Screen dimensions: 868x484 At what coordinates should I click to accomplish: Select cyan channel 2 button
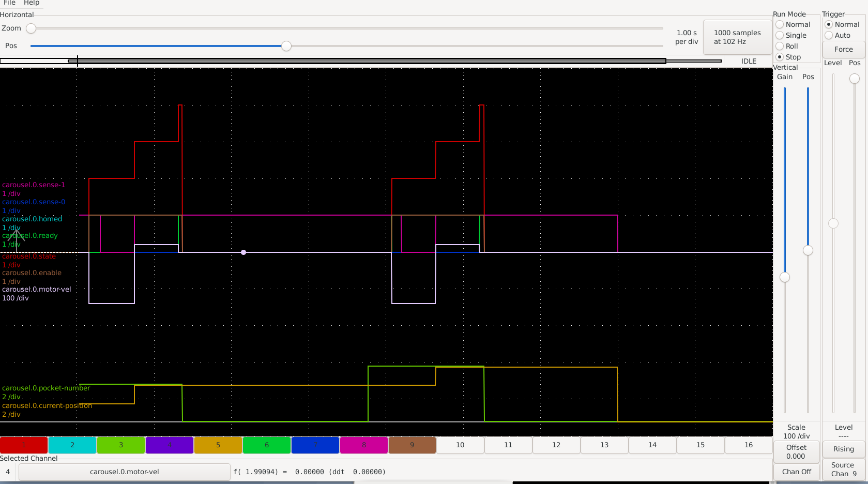point(72,445)
